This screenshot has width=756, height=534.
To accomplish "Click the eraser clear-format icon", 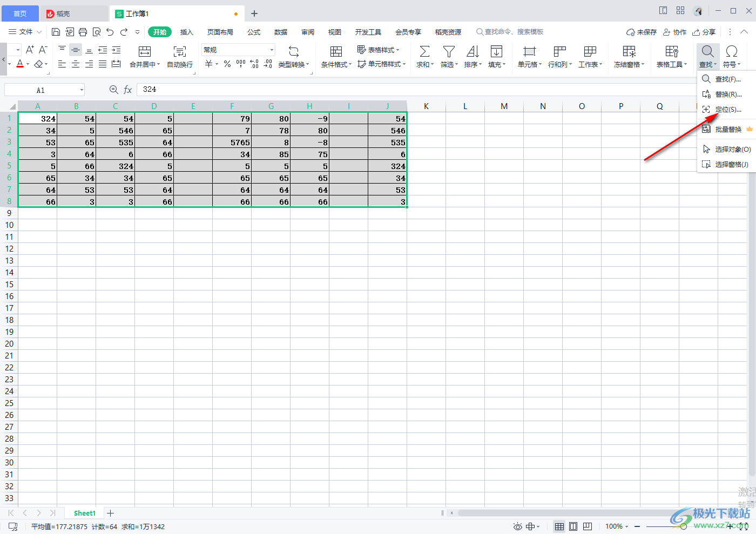I will click(x=38, y=64).
